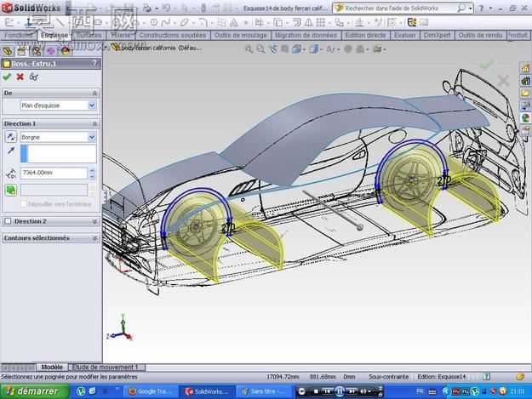The image size is (532, 399).
Task: Click the Print icon in title bar
Action: pyautogui.click(x=147, y=9)
